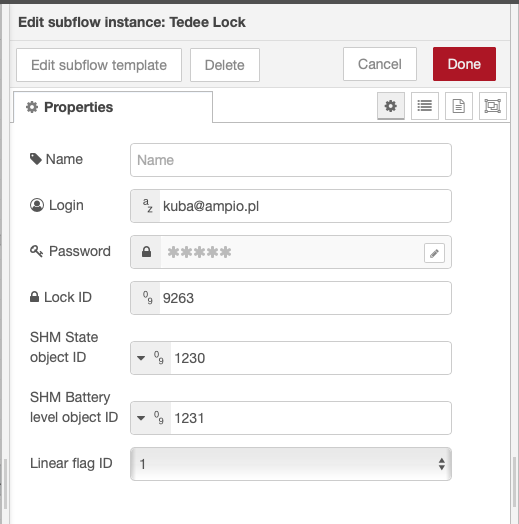Open node appearance settings icon
This screenshot has width=519, height=524.
[493, 106]
